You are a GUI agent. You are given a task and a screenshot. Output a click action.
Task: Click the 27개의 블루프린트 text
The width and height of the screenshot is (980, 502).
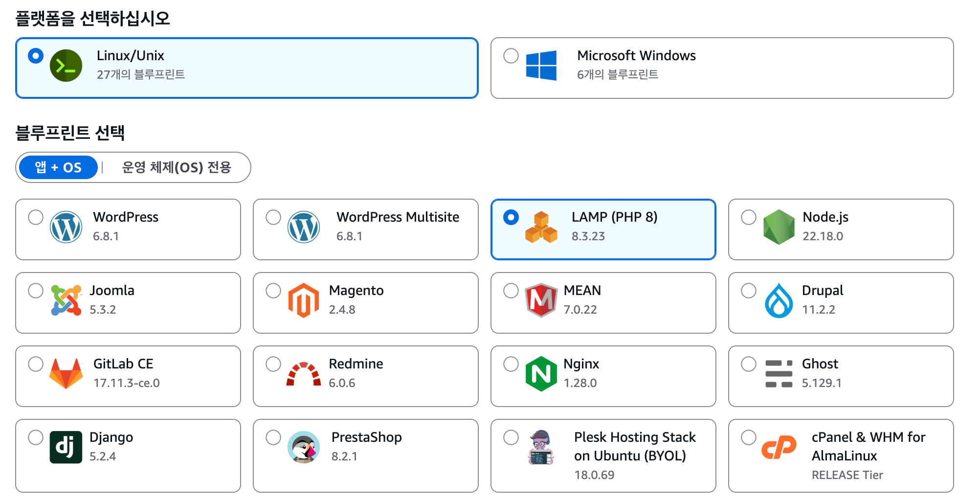[x=141, y=74]
